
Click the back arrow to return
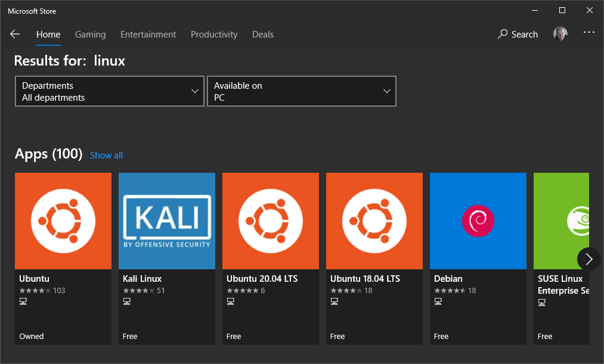[15, 34]
